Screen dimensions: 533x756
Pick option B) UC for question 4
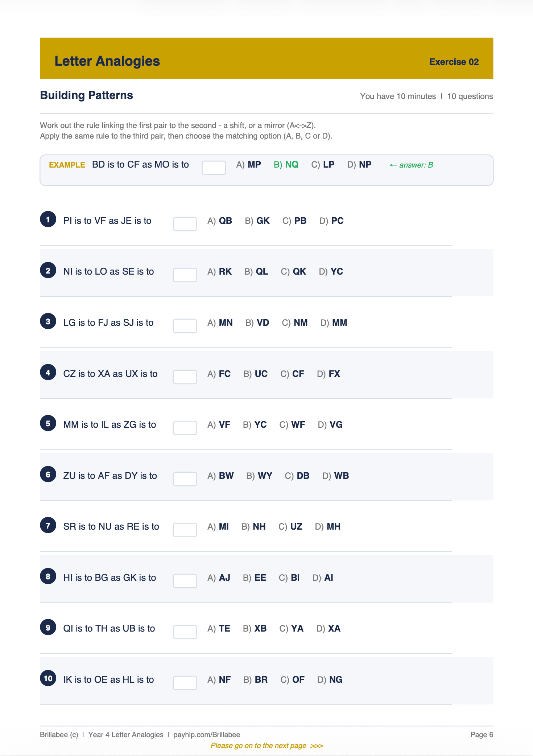tap(256, 374)
